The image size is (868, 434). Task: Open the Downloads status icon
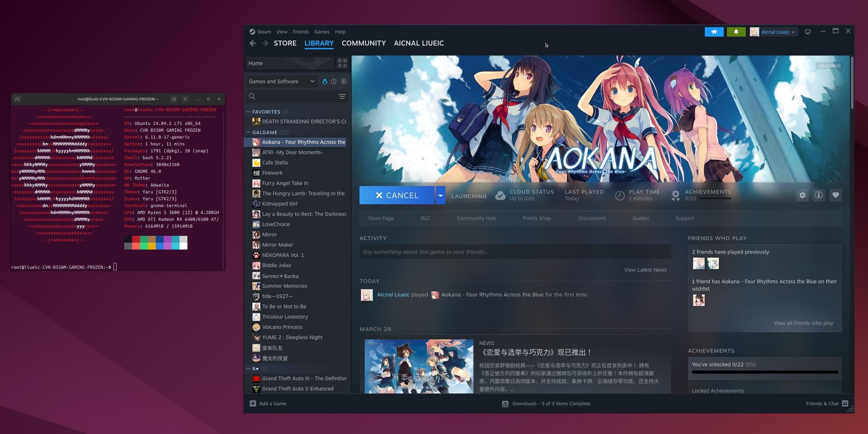tap(505, 404)
